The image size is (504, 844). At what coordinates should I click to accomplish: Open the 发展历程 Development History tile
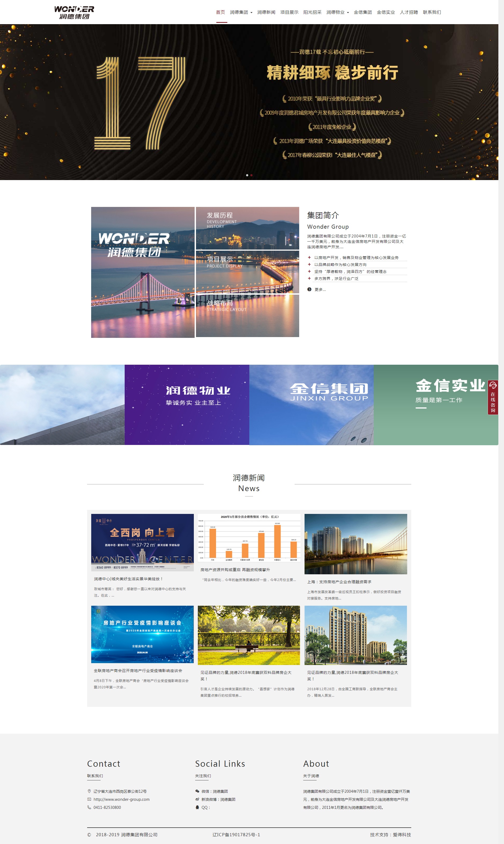click(x=247, y=228)
